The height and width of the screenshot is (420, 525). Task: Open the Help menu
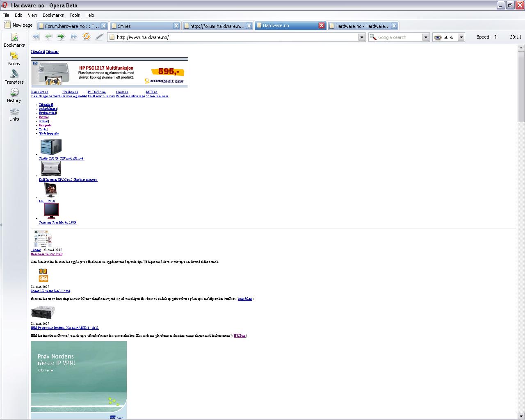point(90,15)
